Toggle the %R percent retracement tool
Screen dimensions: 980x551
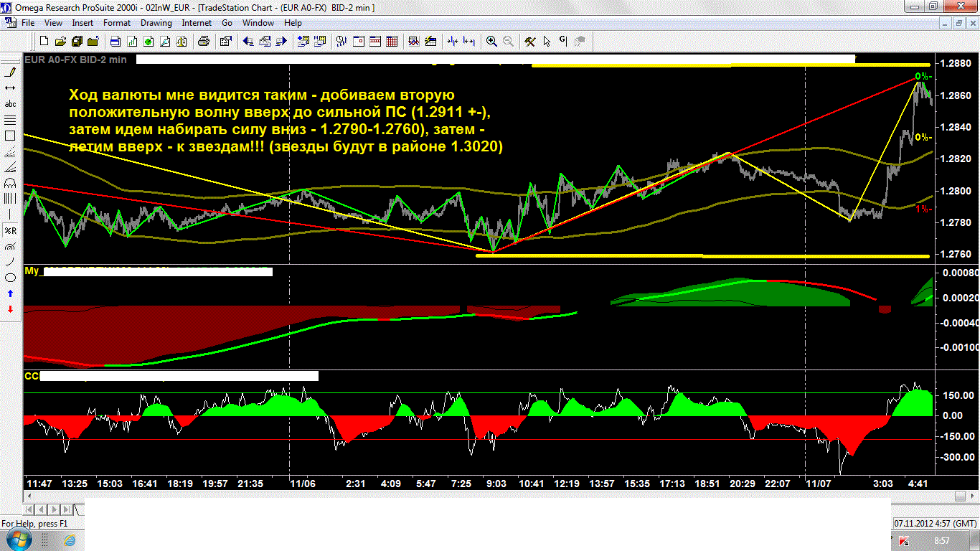11,230
